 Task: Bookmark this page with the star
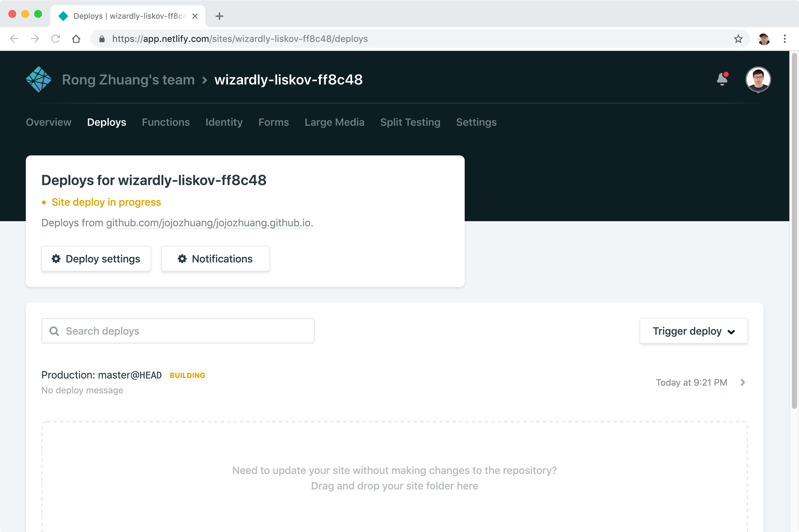tap(738, 39)
